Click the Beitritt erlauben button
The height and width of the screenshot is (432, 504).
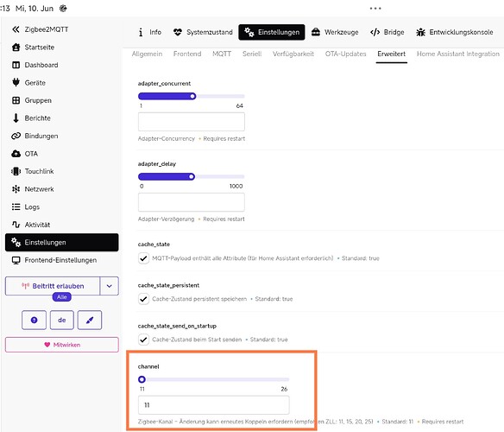click(x=53, y=286)
